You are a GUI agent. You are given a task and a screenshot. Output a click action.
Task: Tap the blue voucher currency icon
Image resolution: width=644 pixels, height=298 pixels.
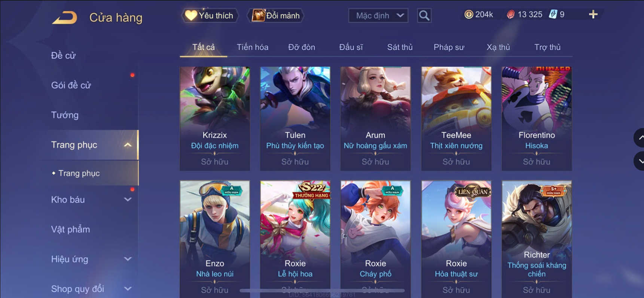tap(553, 15)
